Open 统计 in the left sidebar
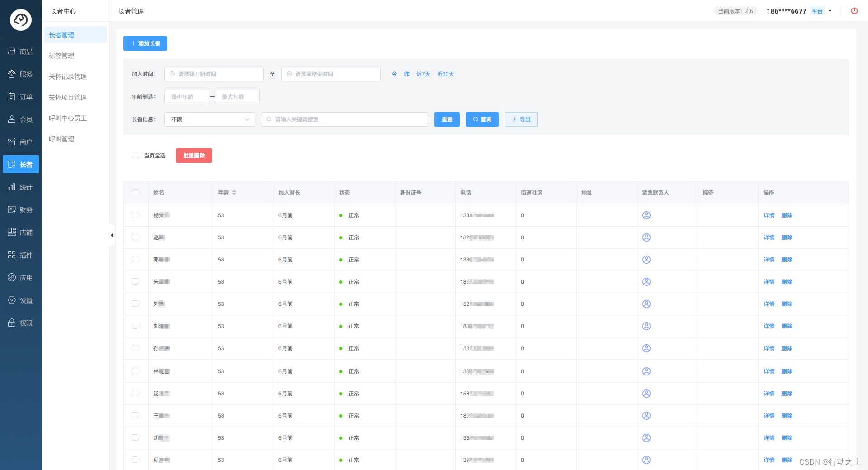868x470 pixels. [21, 187]
